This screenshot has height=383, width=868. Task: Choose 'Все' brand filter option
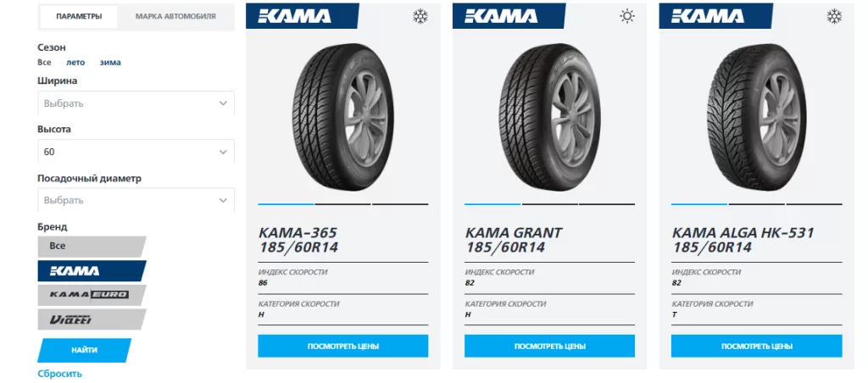point(91,246)
